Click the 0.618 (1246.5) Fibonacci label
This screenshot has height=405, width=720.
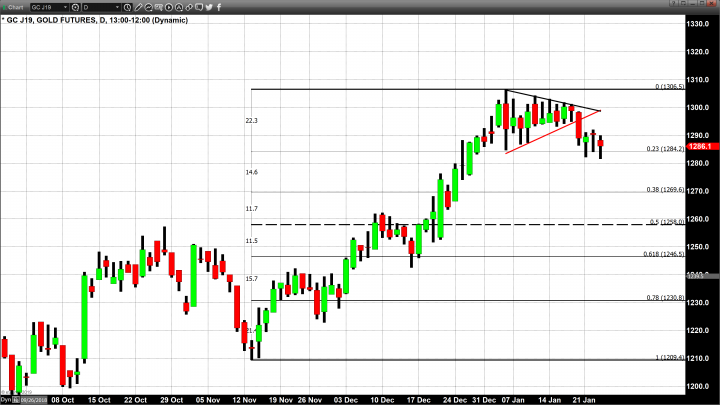(664, 253)
